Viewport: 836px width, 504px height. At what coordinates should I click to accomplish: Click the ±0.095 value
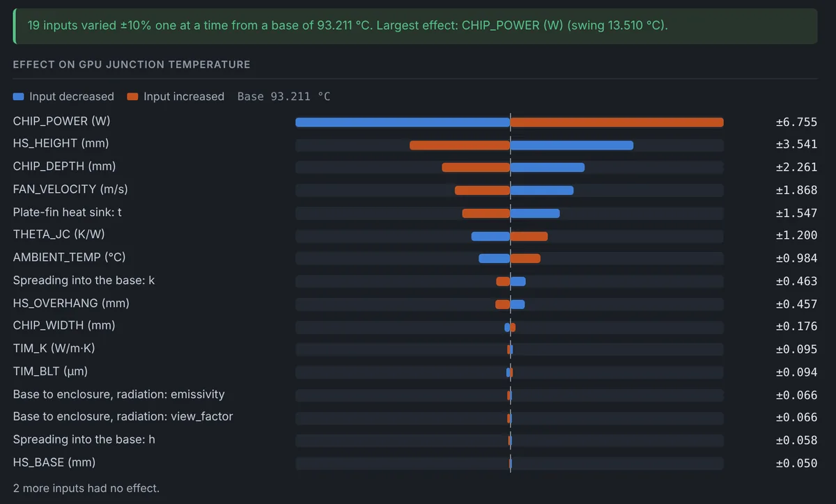click(x=796, y=349)
